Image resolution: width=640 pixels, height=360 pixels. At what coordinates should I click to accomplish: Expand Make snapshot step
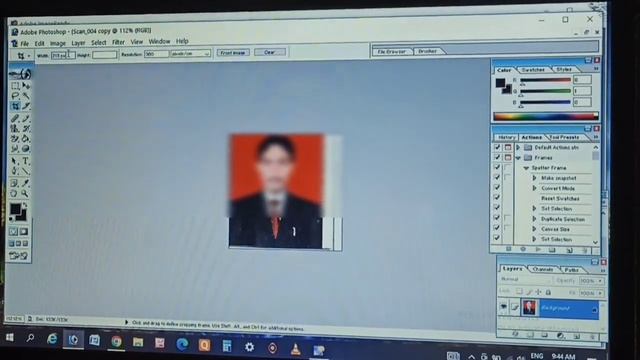coord(534,178)
